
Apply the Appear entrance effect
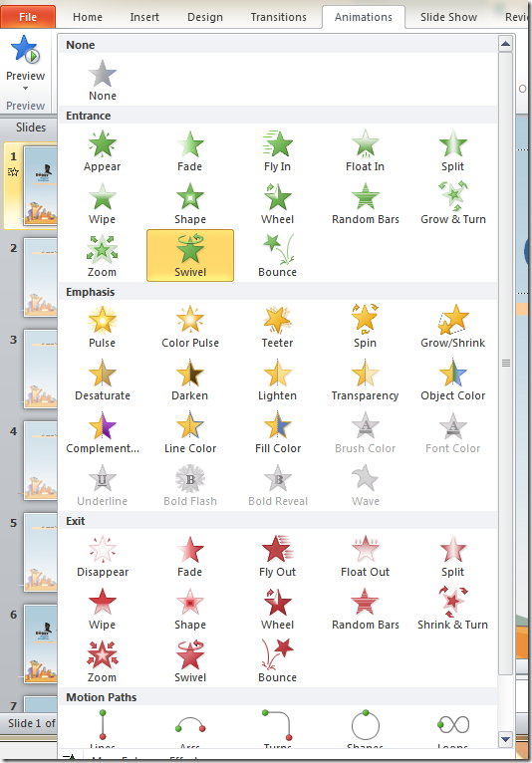(x=103, y=150)
